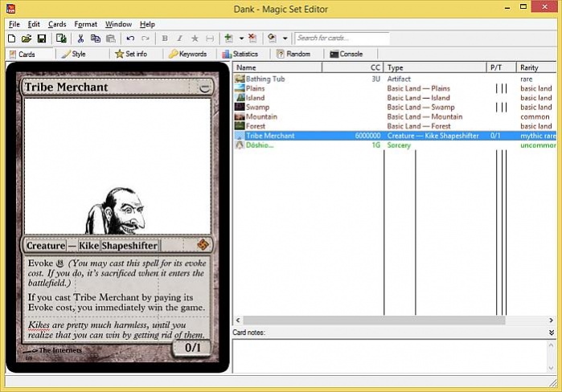Click inside the Card notes text box
The height and width of the screenshot is (392, 562).
(390, 356)
